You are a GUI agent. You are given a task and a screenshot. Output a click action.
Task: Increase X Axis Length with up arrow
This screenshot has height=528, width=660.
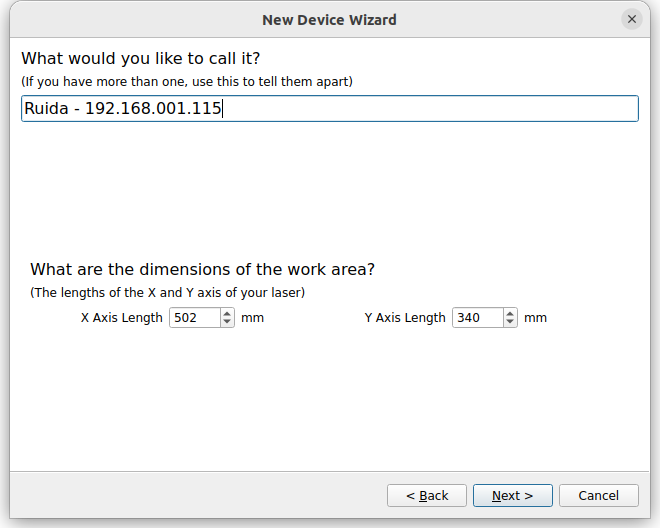[x=227, y=314]
